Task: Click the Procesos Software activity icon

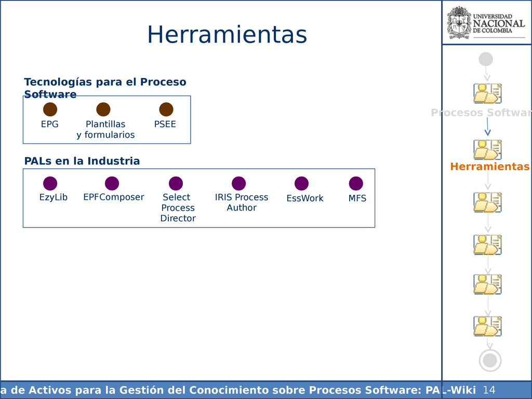Action: tap(487, 94)
